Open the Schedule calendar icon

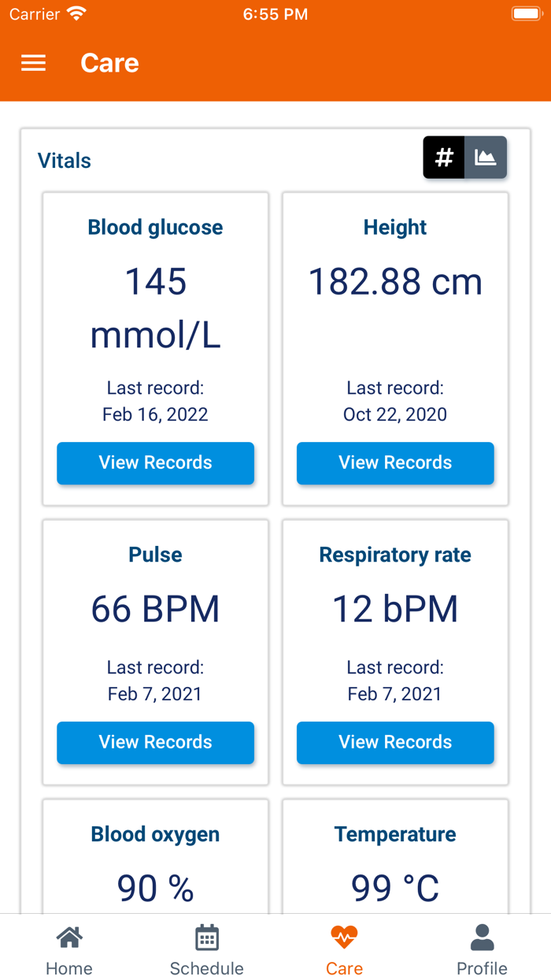click(207, 937)
